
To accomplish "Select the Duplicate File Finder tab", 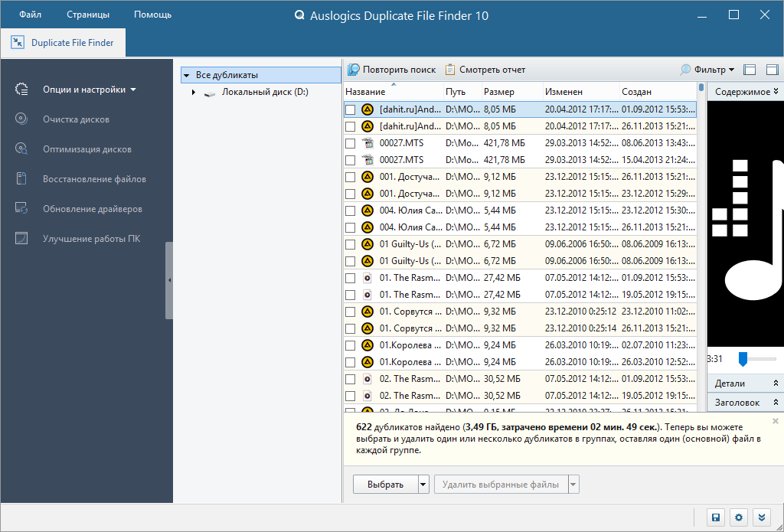I will 63,43.
